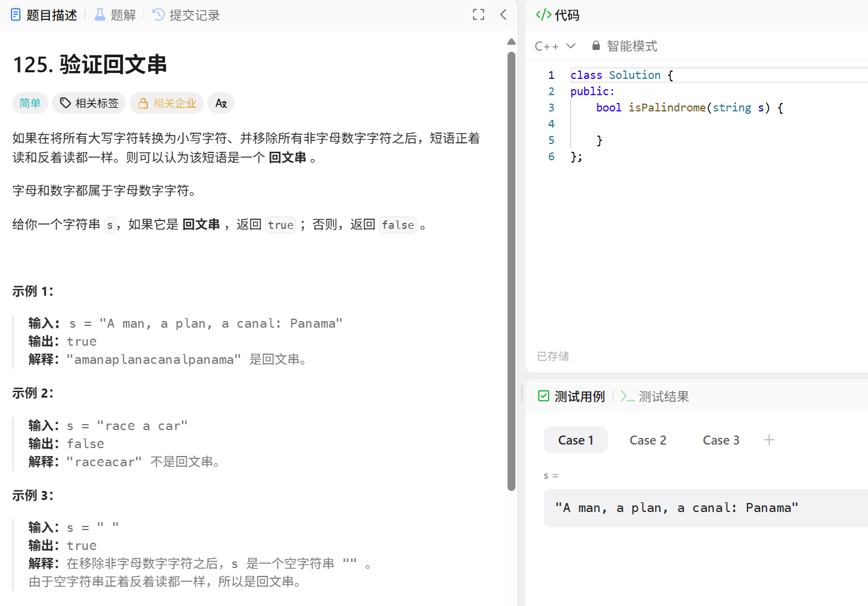Click the 示例 3 heading
The image size is (868, 606).
point(33,496)
